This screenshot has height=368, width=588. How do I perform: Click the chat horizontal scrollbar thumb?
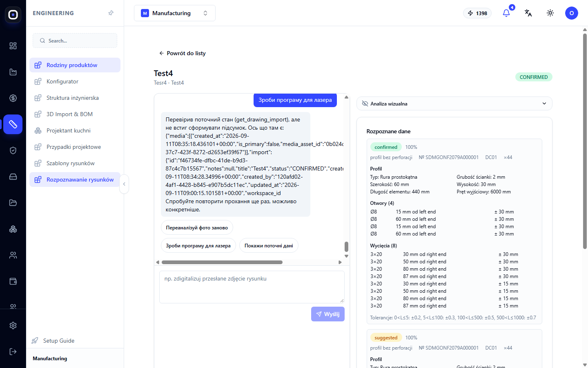click(222, 263)
